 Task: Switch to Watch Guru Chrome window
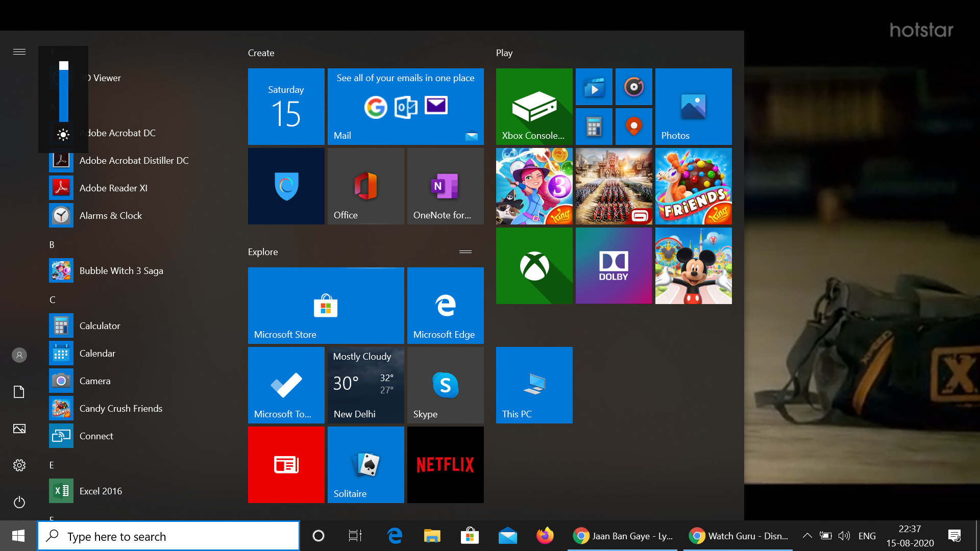(x=739, y=536)
